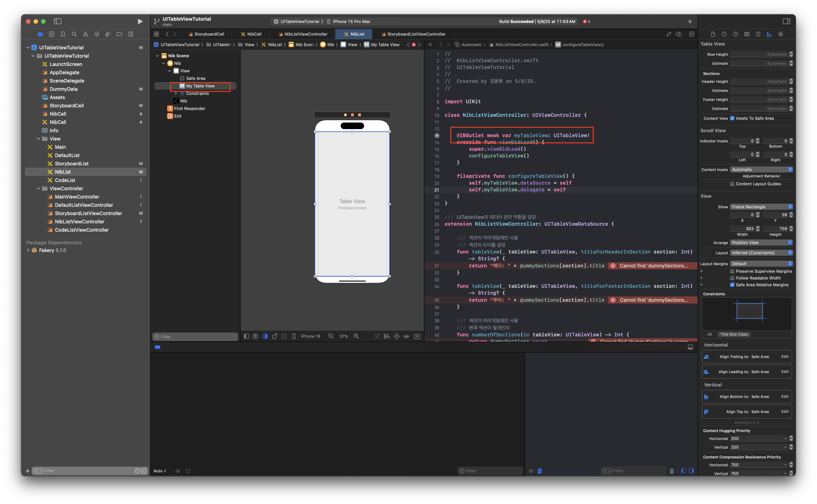Edit Align Leading to Safe Area constraint
The height and width of the screenshot is (504, 817).
(x=785, y=371)
